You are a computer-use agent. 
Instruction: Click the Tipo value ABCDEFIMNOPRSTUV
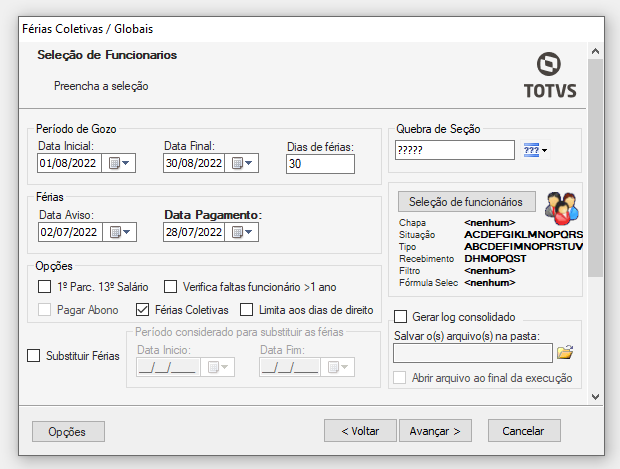pos(523,247)
